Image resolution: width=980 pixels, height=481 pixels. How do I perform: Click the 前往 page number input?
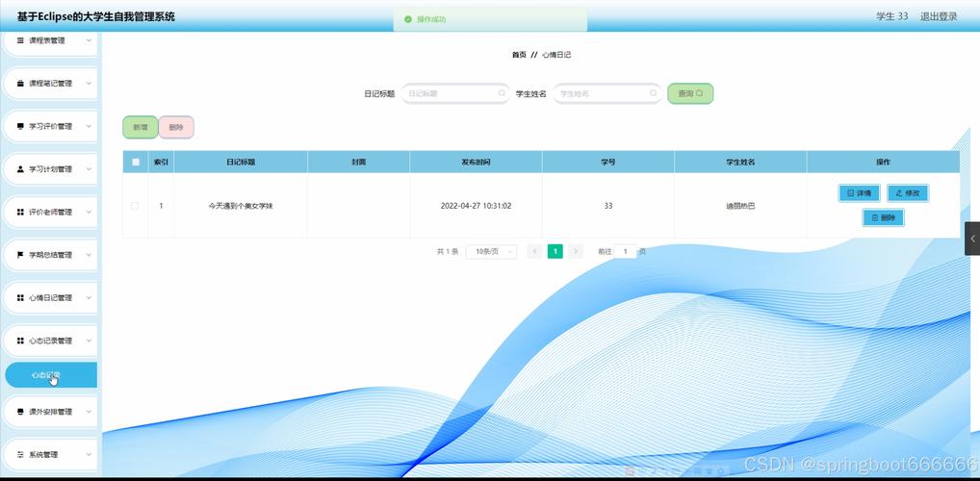(625, 251)
